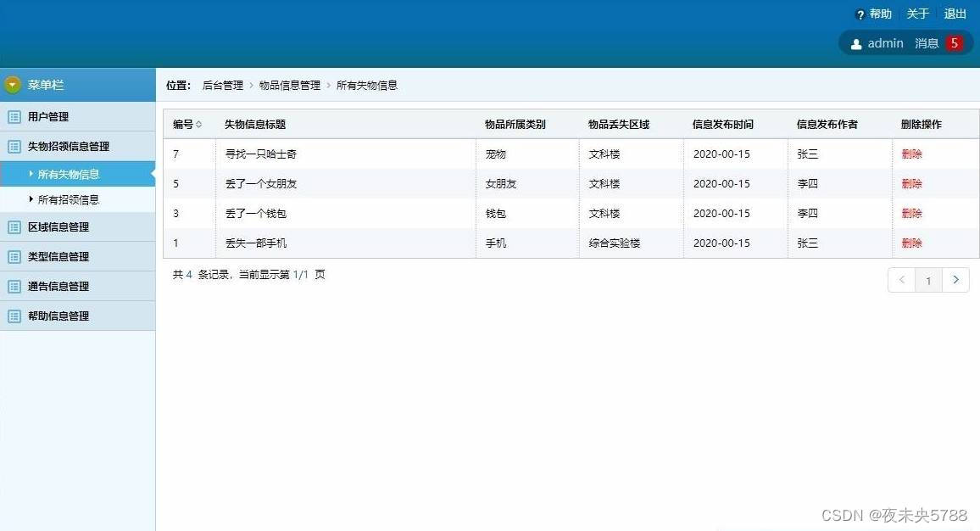Go to the next page arrow
Viewport: 980px width, 531px height.
pyautogui.click(x=955, y=280)
